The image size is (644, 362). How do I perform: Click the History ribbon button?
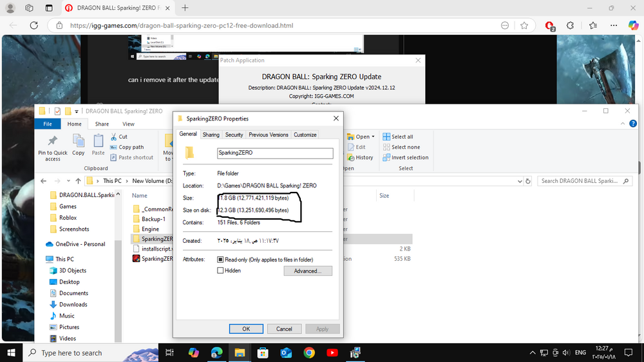[x=360, y=157]
